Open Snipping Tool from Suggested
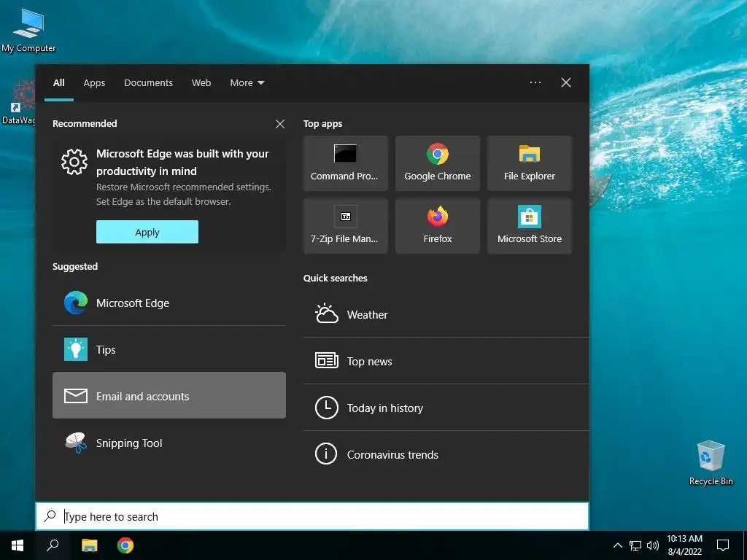Screen dimensions: 747x560 click(169, 443)
